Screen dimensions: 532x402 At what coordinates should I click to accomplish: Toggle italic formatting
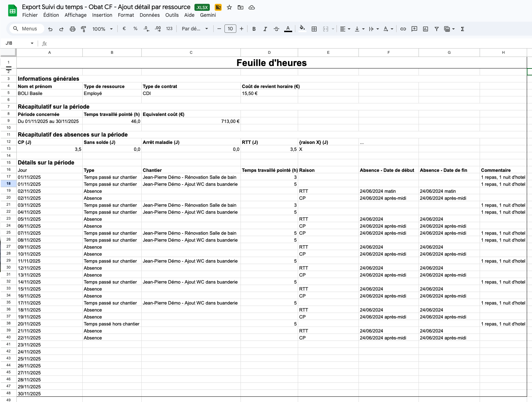pyautogui.click(x=265, y=29)
